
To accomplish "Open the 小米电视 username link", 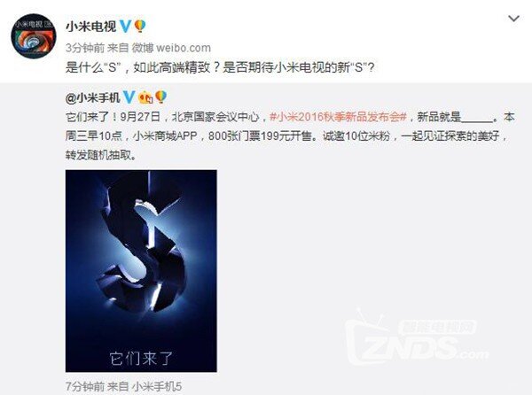I will (x=91, y=26).
